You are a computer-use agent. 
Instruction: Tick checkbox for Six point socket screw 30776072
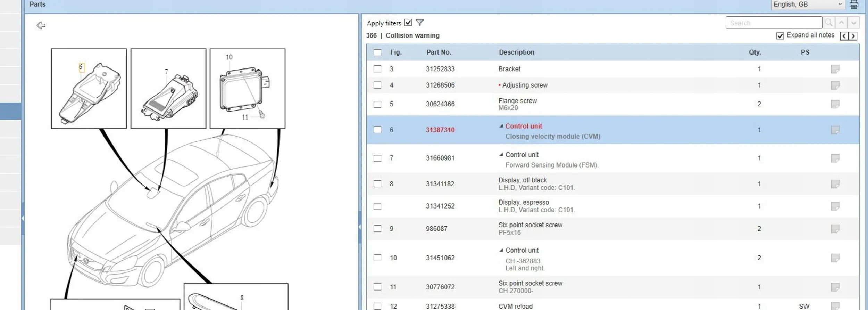[377, 287]
